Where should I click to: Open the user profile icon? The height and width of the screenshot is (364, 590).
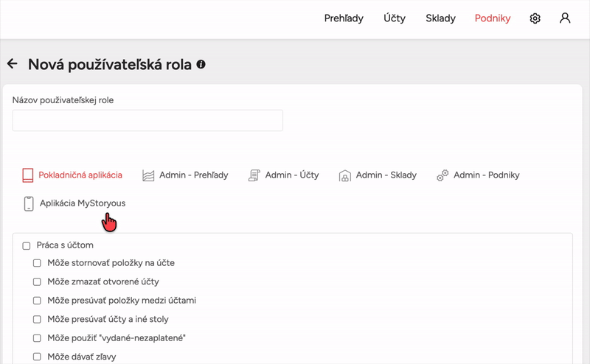point(565,18)
